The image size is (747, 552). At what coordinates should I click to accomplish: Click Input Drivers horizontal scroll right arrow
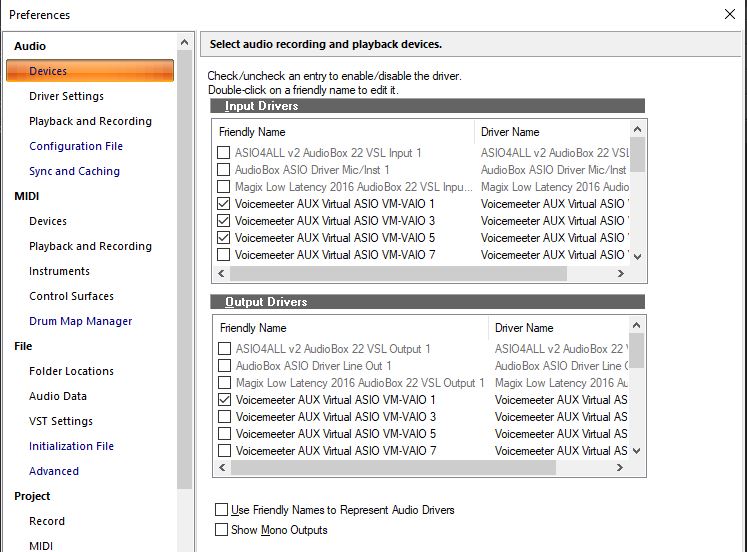coord(620,273)
